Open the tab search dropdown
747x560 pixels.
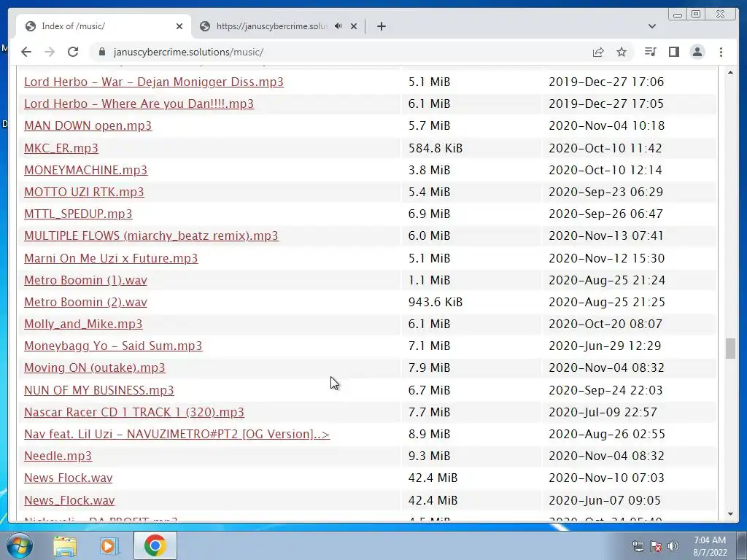tap(652, 26)
